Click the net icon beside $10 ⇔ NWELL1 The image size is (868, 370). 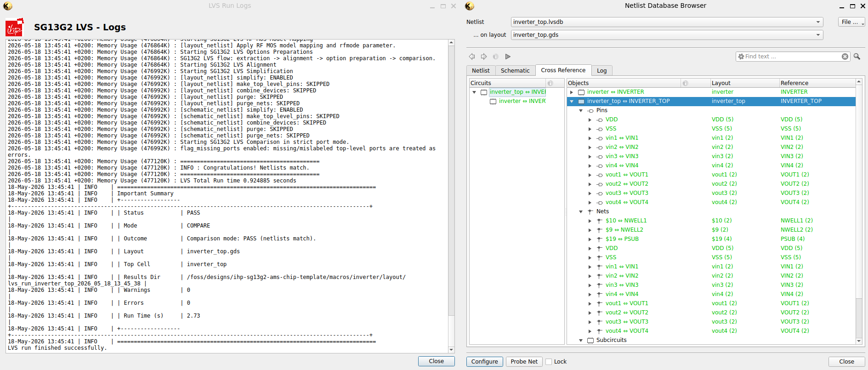(x=600, y=221)
